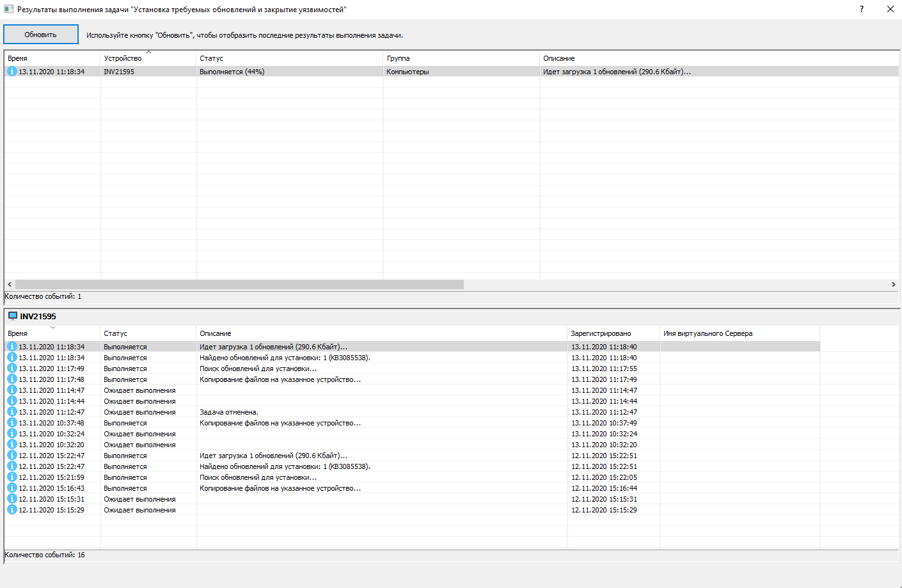The width and height of the screenshot is (902, 588).
Task: Select time cell '13.11.2020 11:18:34' in upper table
Action: 51,72
